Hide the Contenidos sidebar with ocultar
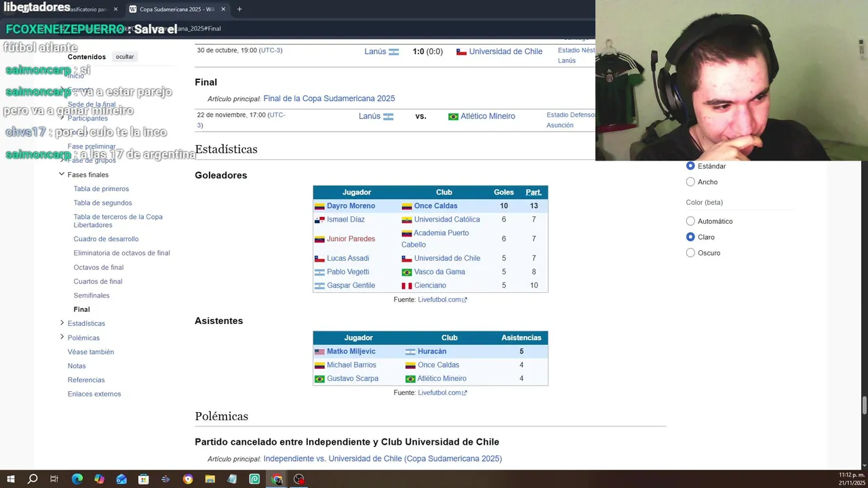 click(125, 57)
